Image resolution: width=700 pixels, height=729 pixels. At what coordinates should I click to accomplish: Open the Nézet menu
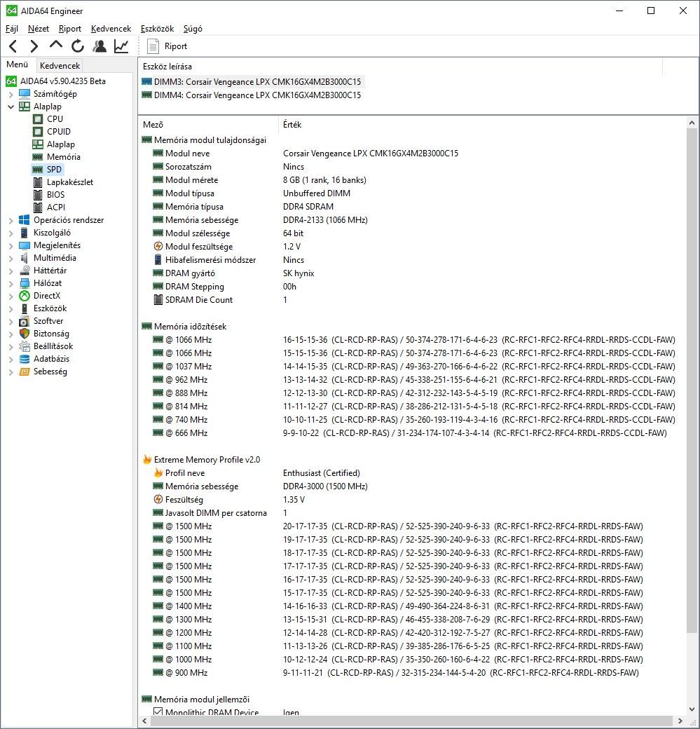(38, 28)
